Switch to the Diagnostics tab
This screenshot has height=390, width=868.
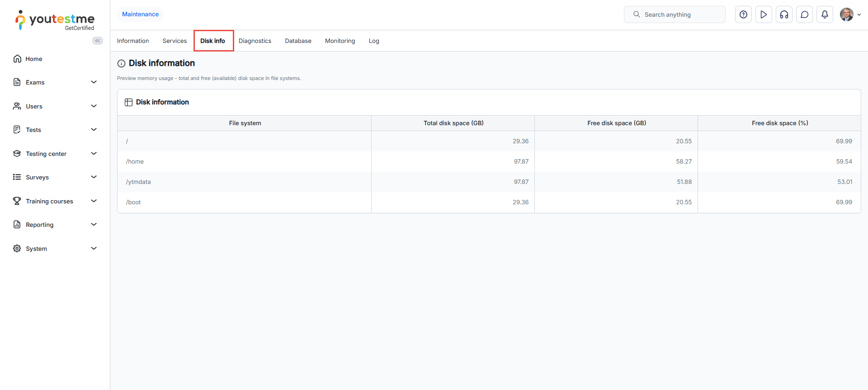coord(255,41)
